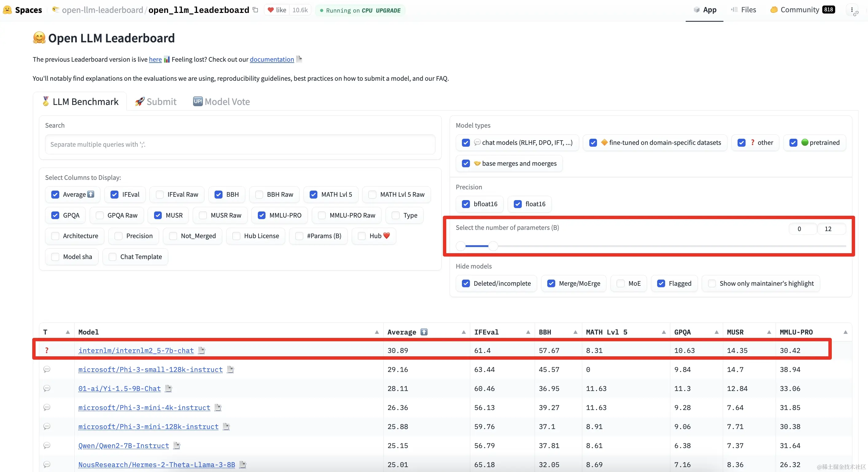Sort by the MMLU-PRO column arrow

[x=845, y=332]
